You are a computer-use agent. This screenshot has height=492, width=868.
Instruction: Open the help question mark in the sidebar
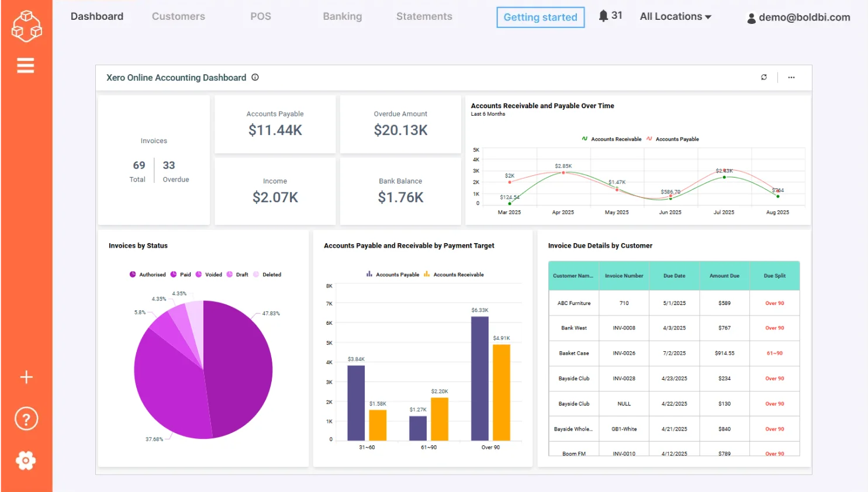[x=26, y=418]
